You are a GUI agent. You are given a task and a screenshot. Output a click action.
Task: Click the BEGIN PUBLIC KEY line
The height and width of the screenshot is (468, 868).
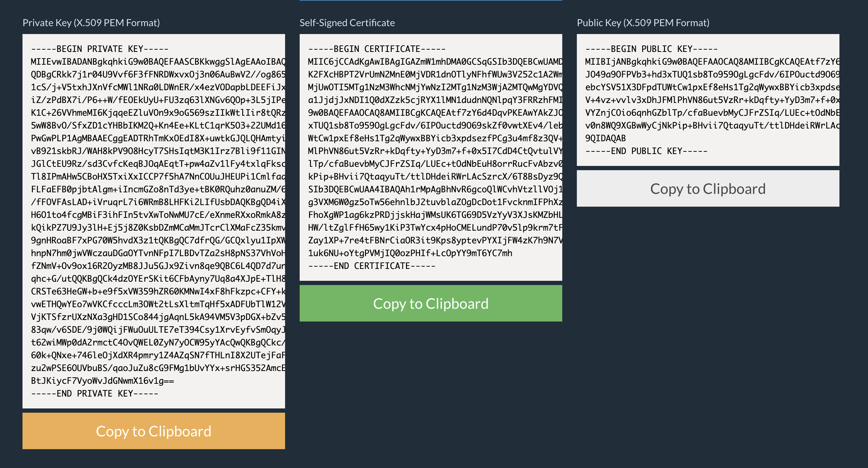click(651, 49)
